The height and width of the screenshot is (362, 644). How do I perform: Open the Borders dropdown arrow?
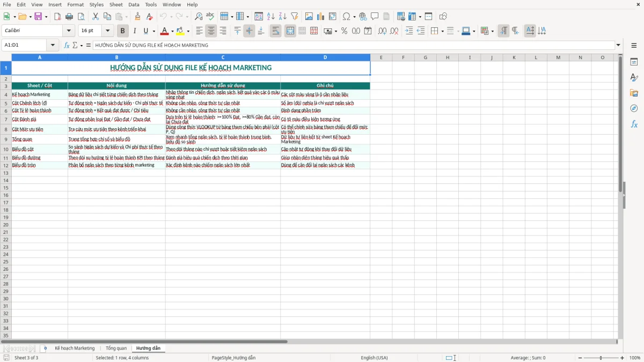(x=442, y=31)
